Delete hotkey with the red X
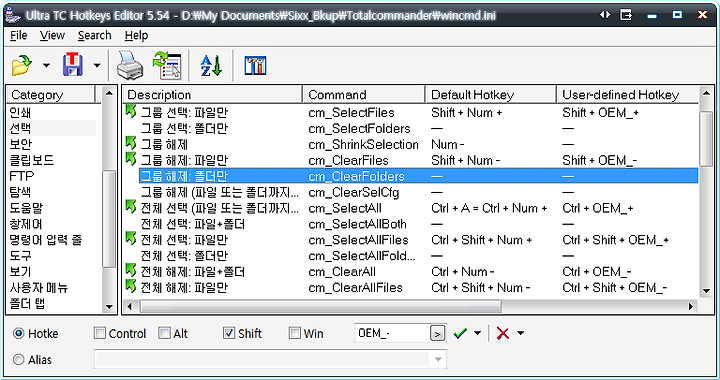The image size is (720, 380). coord(503,333)
